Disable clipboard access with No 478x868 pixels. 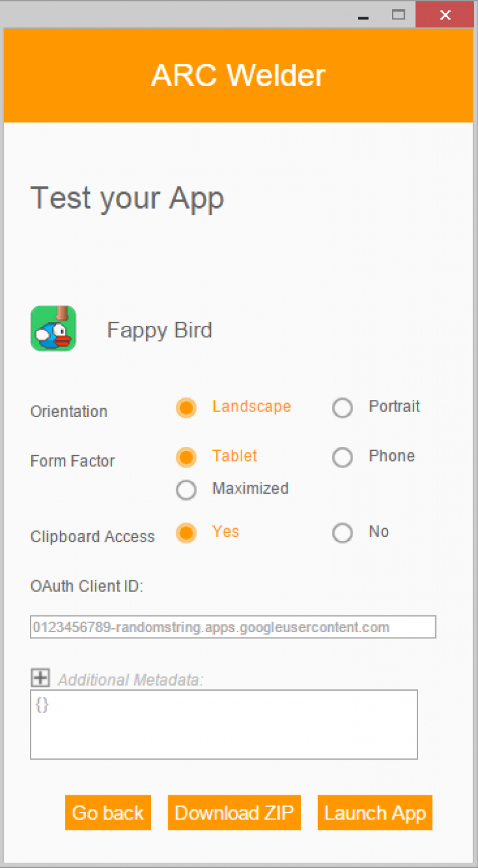(x=343, y=533)
